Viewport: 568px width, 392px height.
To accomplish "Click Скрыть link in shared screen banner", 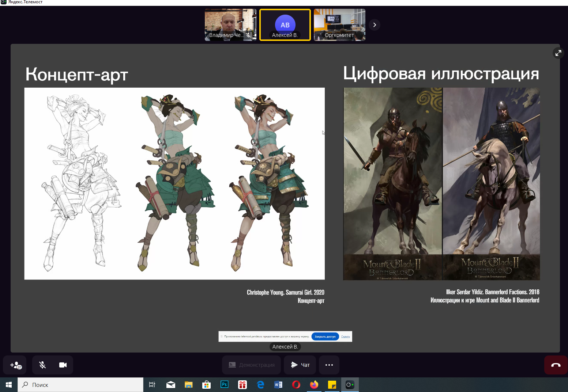I will tap(345, 336).
